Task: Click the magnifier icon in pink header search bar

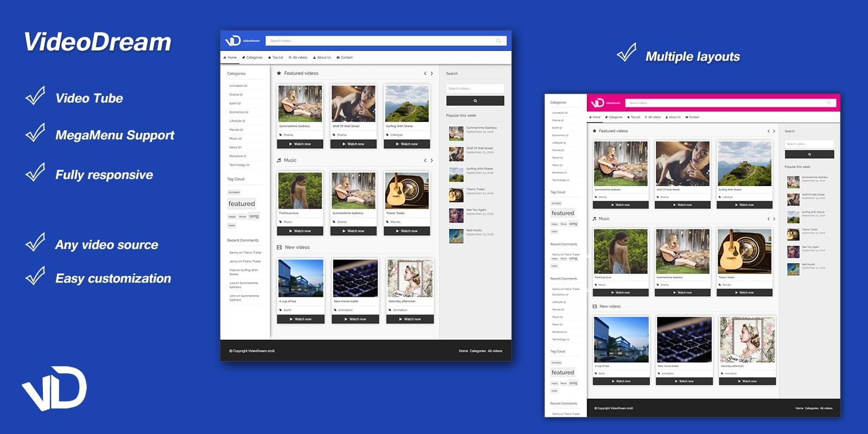Action: tap(829, 103)
